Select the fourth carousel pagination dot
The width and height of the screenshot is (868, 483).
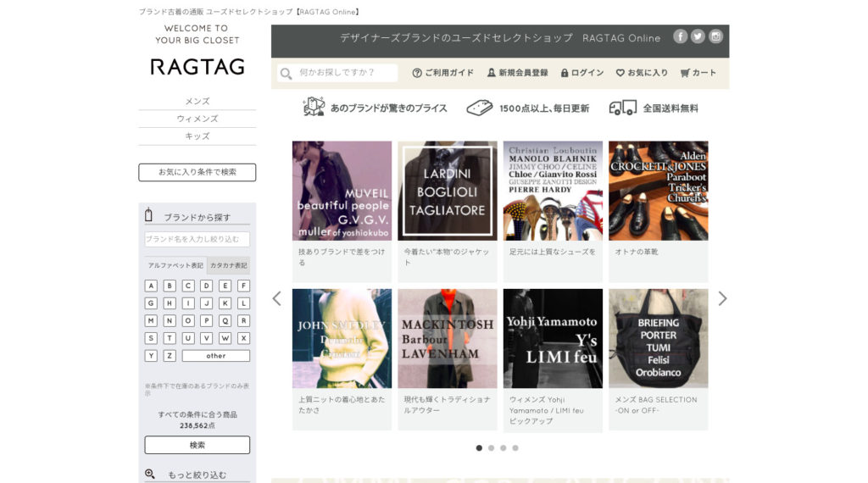coord(515,448)
